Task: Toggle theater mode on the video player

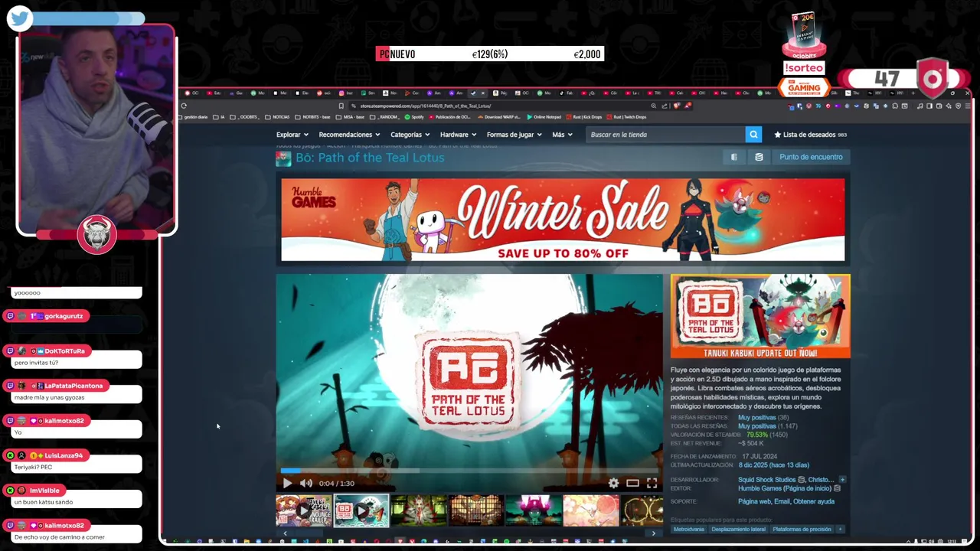Action: tap(632, 483)
